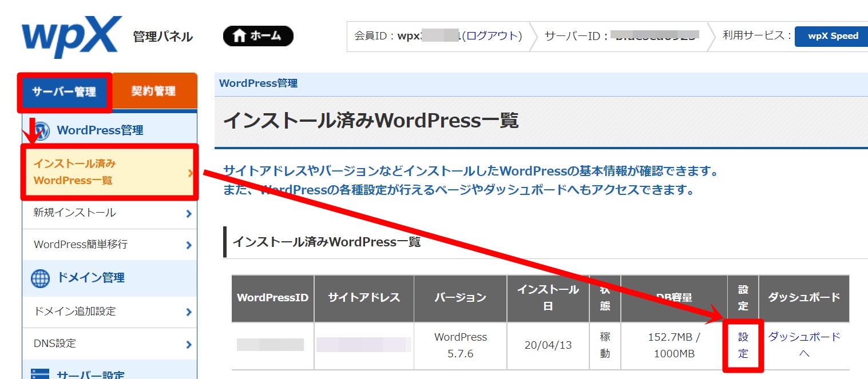Click the WordPress 5.7.6 version cell
Viewport: 868px width, 379px height.
[x=460, y=345]
